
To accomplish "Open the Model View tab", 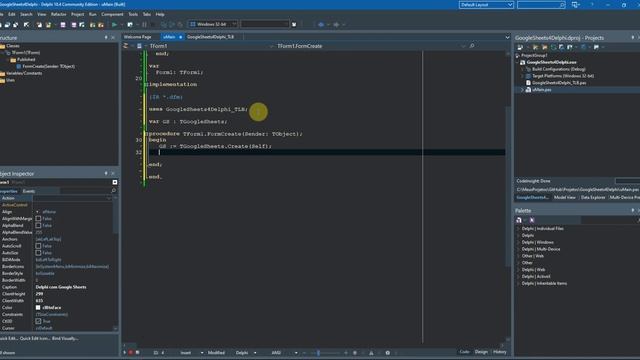I will point(565,198).
